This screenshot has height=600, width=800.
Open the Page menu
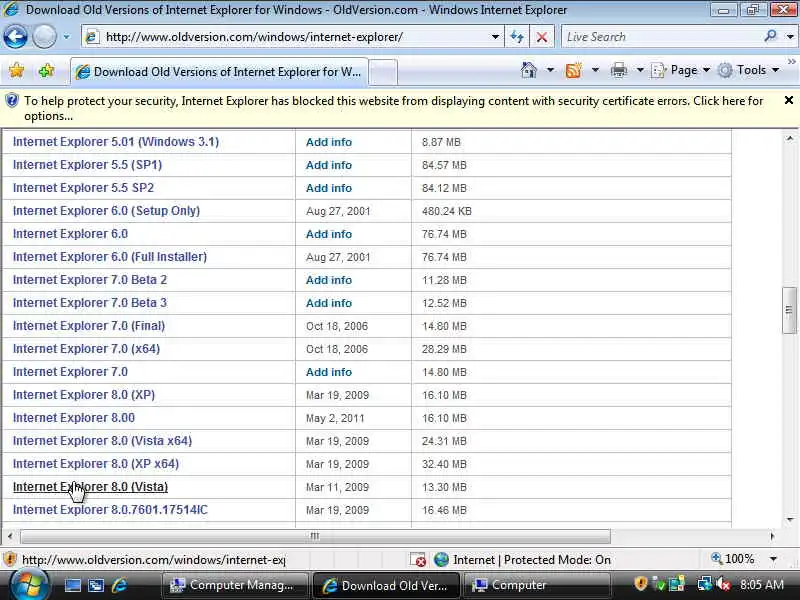[681, 70]
